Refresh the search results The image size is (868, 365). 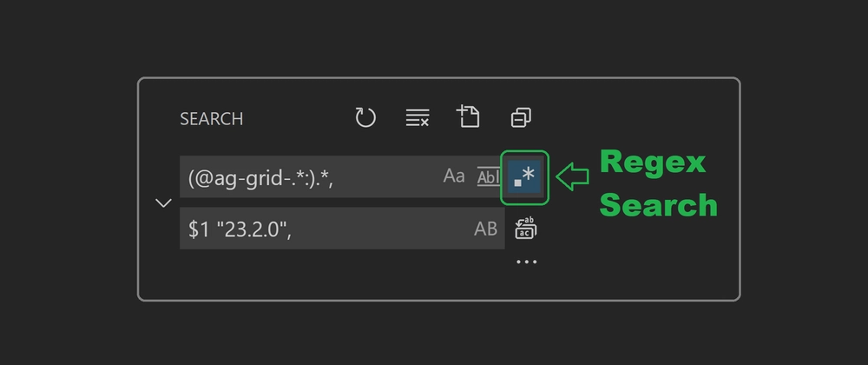pyautogui.click(x=365, y=118)
